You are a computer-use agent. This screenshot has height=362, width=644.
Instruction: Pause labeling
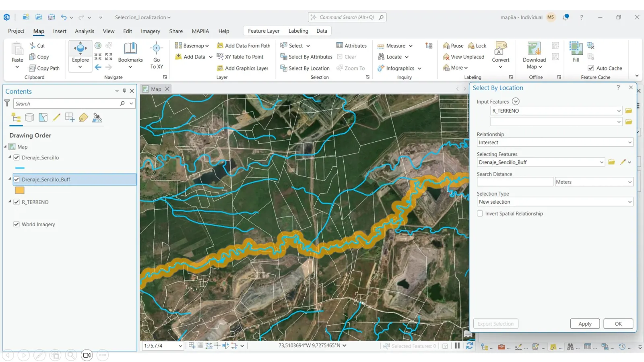click(453, 46)
